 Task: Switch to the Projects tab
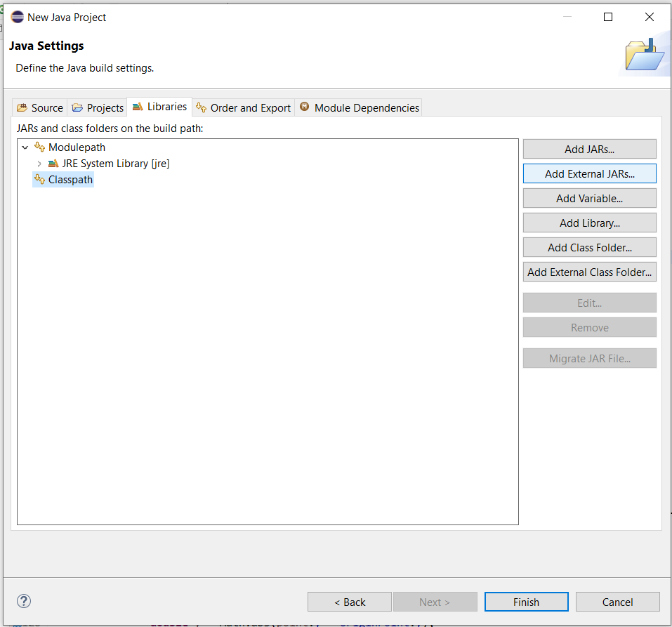[98, 107]
